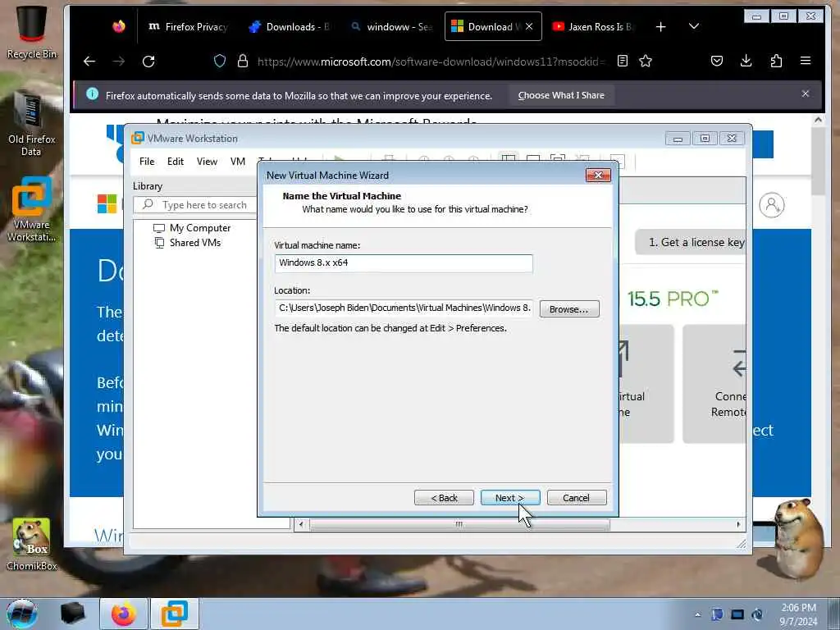
Task: Click the Old Firefox Data desktop folder
Action: click(x=31, y=125)
